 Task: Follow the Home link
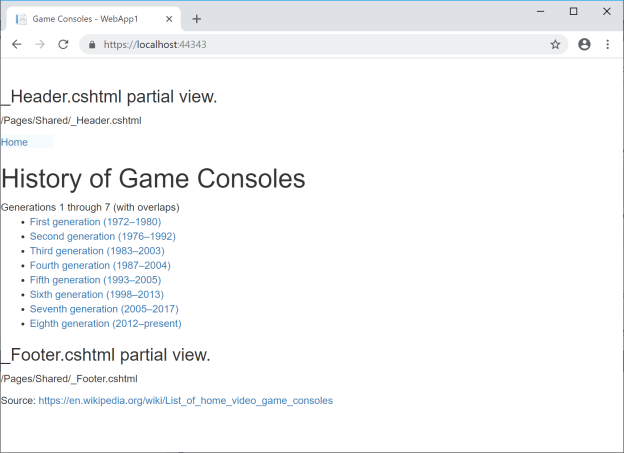(x=14, y=142)
